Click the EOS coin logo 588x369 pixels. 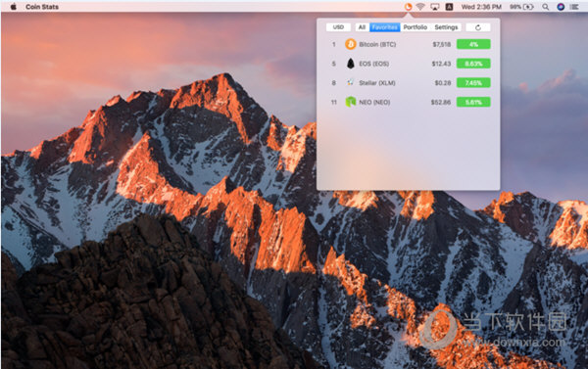tap(350, 64)
